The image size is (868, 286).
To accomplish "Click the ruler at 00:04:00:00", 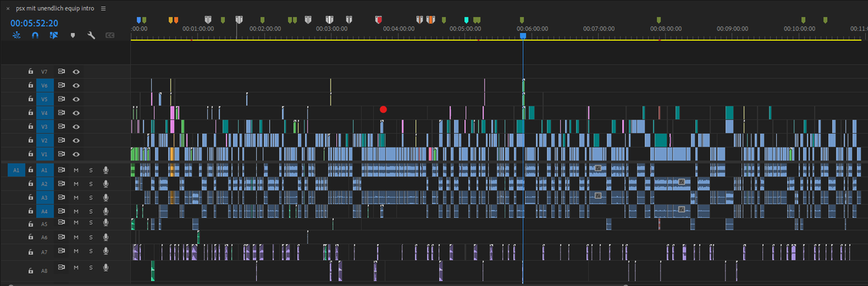I will pos(399,28).
